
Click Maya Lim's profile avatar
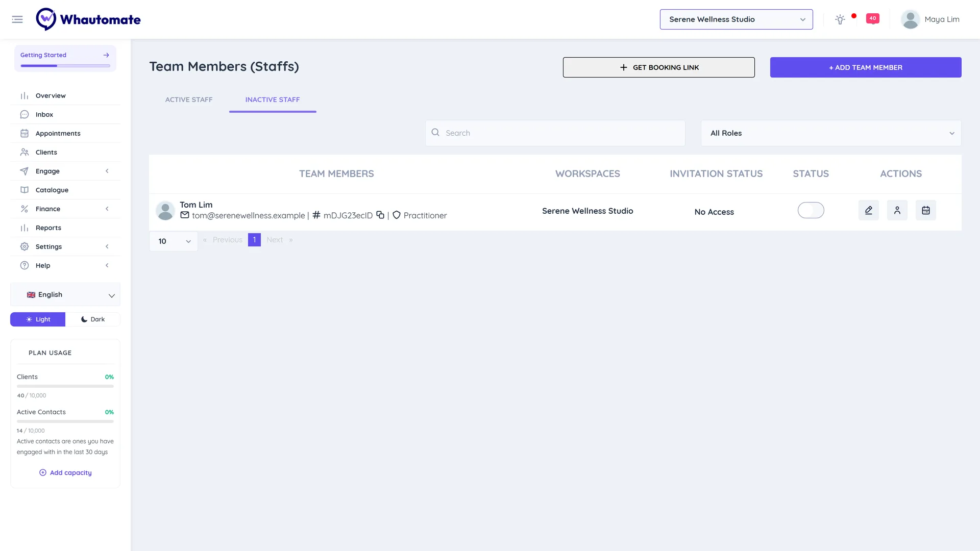coord(910,19)
